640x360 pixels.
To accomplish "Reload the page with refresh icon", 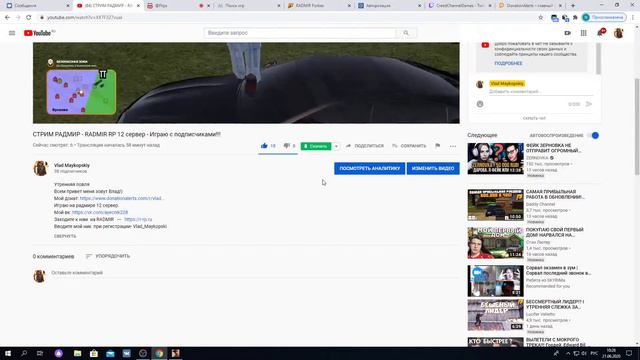I will coord(29,18).
